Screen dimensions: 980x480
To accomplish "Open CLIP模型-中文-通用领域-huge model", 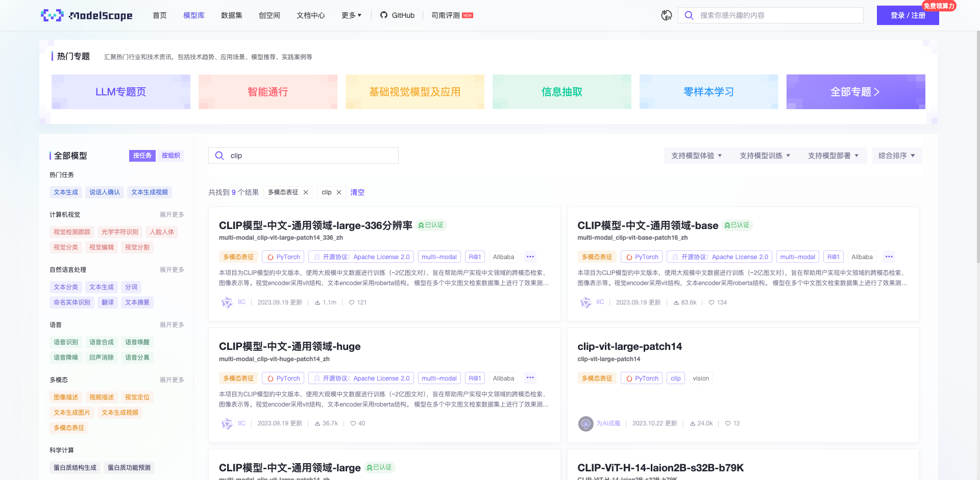I will pos(289,346).
